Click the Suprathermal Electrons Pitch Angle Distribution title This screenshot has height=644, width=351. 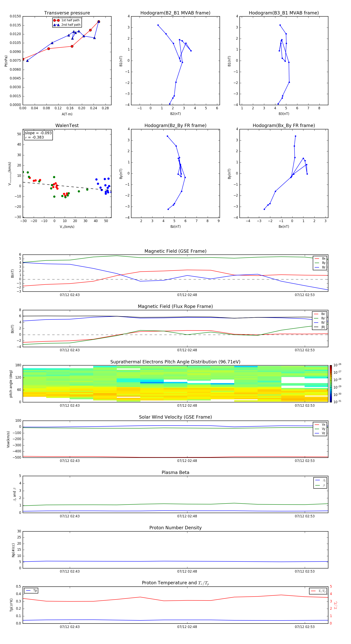175,362
